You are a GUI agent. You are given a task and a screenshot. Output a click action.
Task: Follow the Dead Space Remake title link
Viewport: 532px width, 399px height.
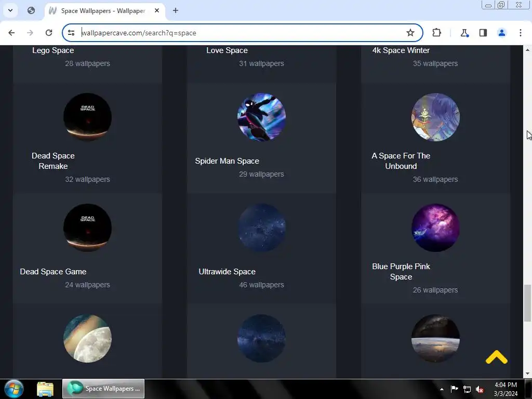[x=53, y=161]
